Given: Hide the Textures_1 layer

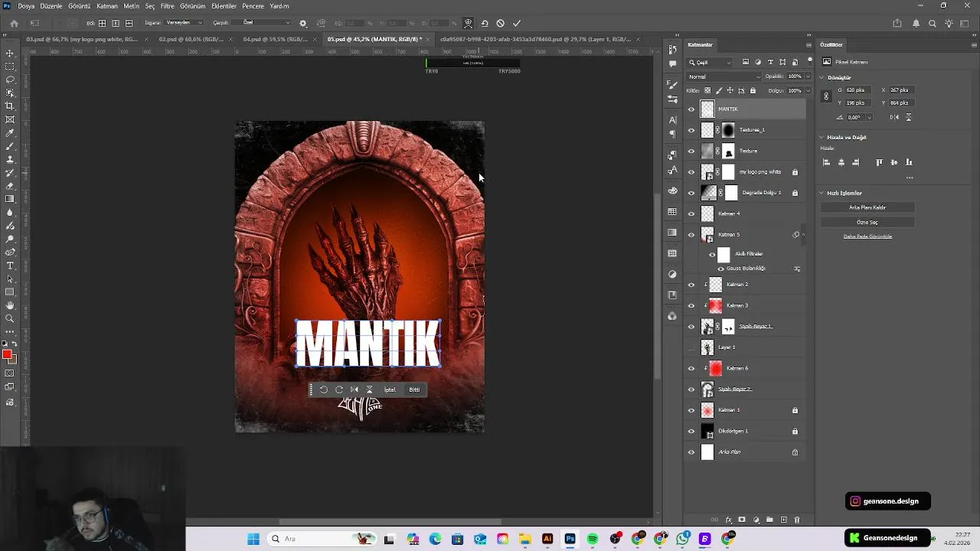Looking at the screenshot, I should click(691, 130).
